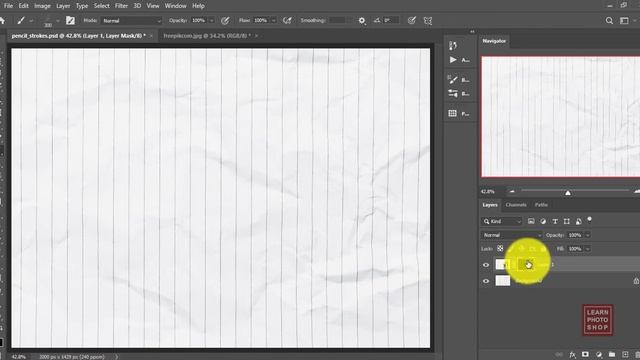Expand the brush size picker arrow

(x=58, y=21)
